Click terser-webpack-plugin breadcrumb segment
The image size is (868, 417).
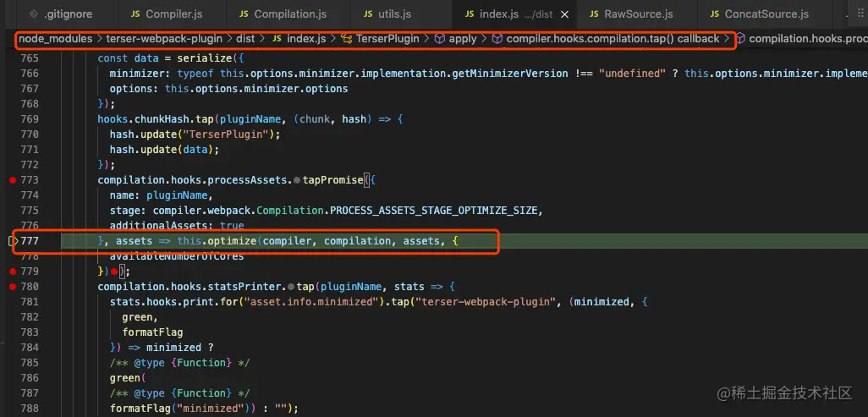point(164,39)
